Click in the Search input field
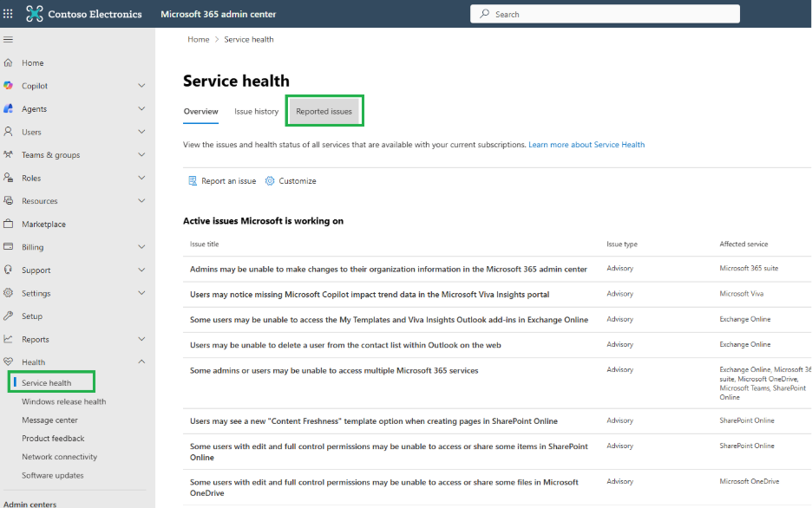812x508 pixels. click(605, 14)
